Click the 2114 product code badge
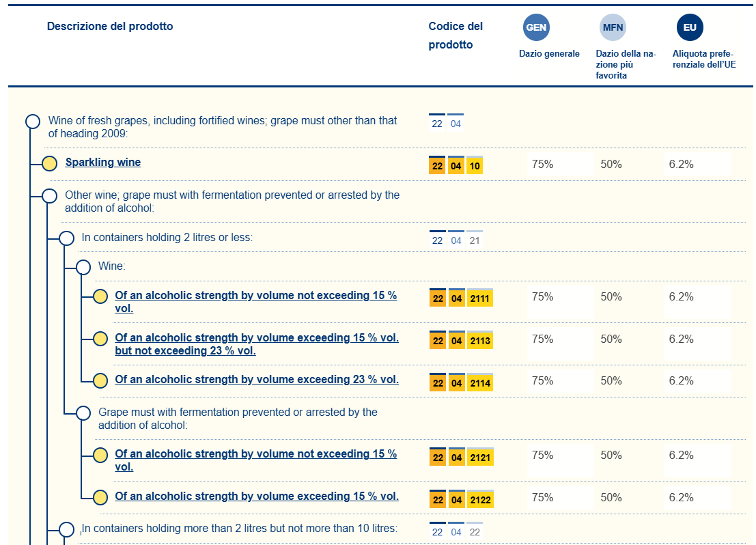756x545 pixels. coord(480,383)
